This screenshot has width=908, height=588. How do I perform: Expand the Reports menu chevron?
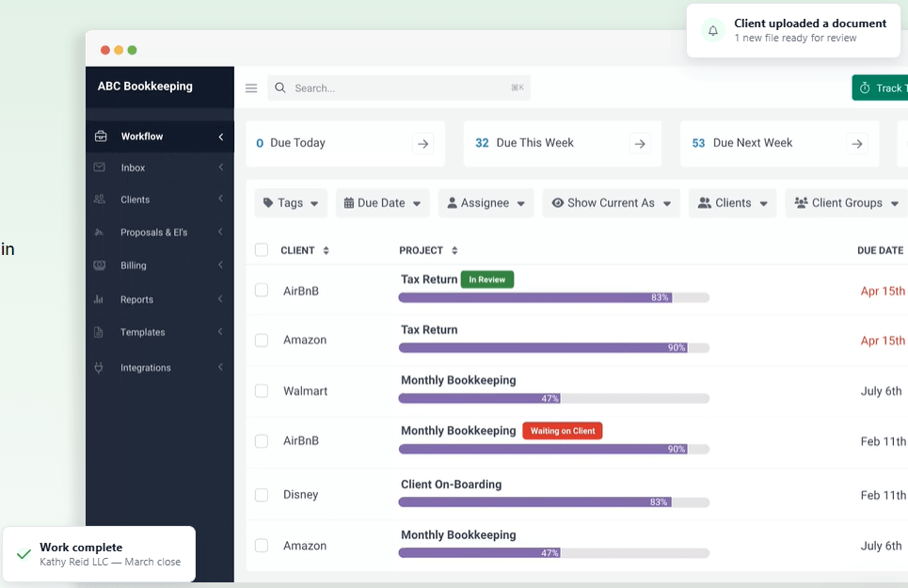220,299
